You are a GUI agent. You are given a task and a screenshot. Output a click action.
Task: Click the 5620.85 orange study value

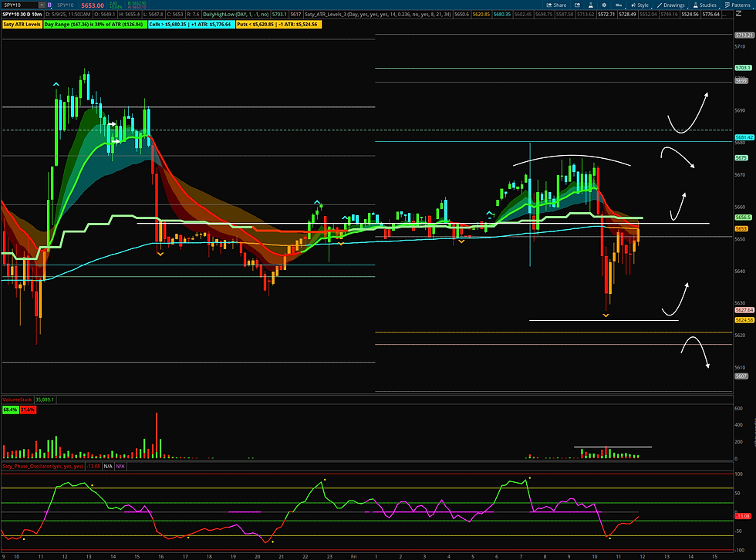pyautogui.click(x=481, y=15)
